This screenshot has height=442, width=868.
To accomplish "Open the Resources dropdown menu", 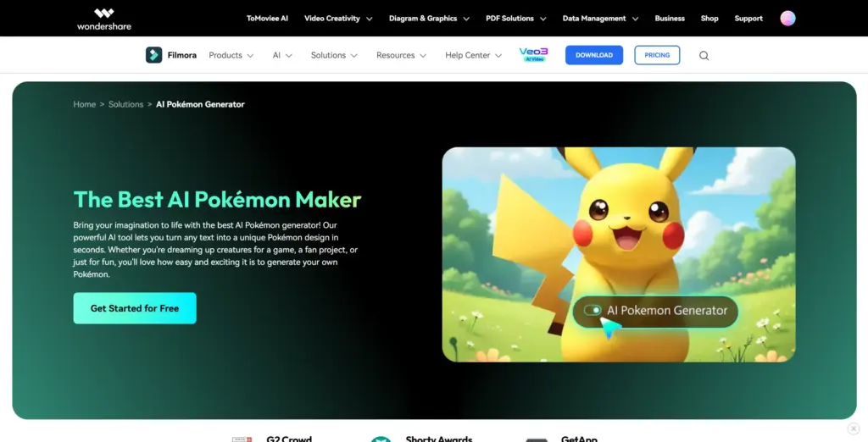I will click(401, 55).
